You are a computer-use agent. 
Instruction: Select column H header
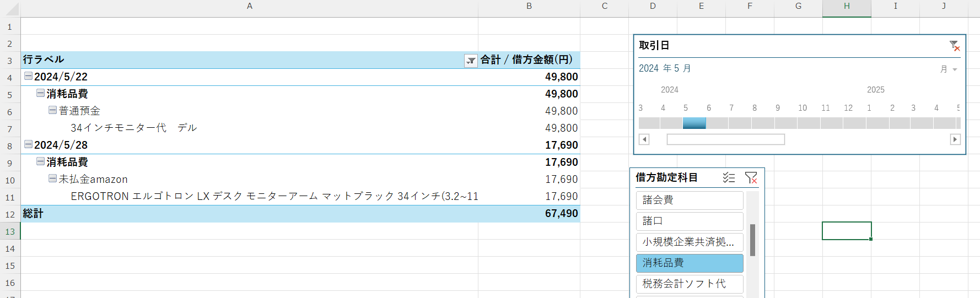click(847, 7)
